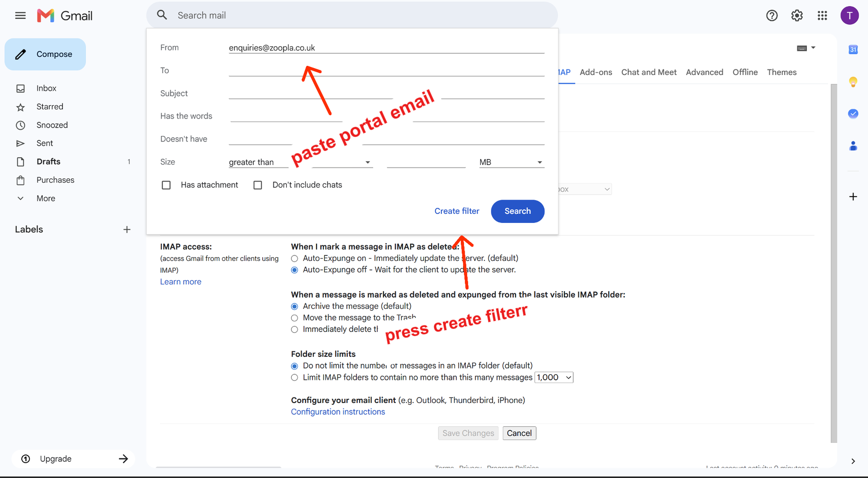Click the size value input field

[x=426, y=162]
